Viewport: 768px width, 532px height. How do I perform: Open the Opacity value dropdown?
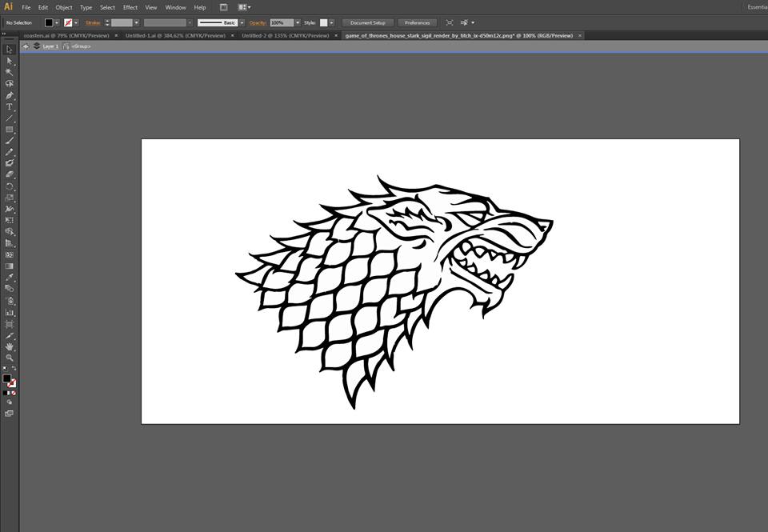(x=298, y=22)
